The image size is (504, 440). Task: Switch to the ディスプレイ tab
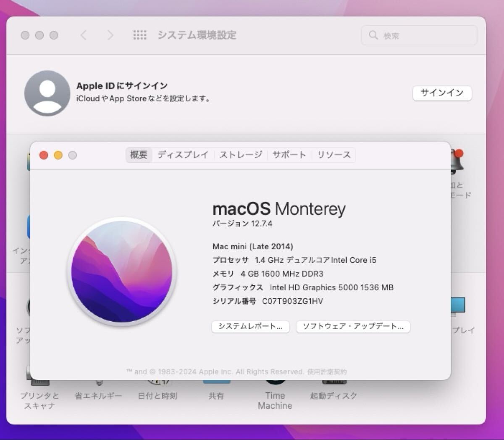click(x=183, y=155)
